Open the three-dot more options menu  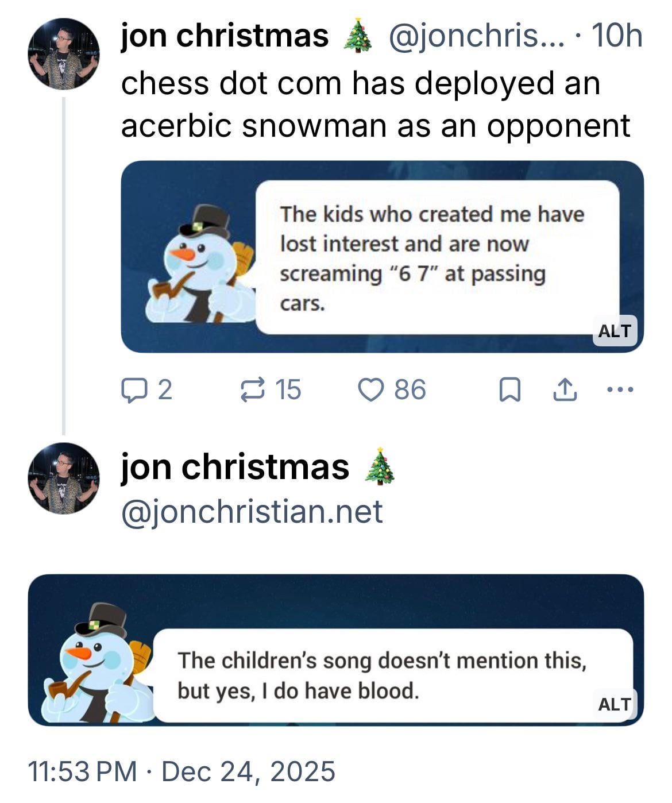click(x=621, y=390)
